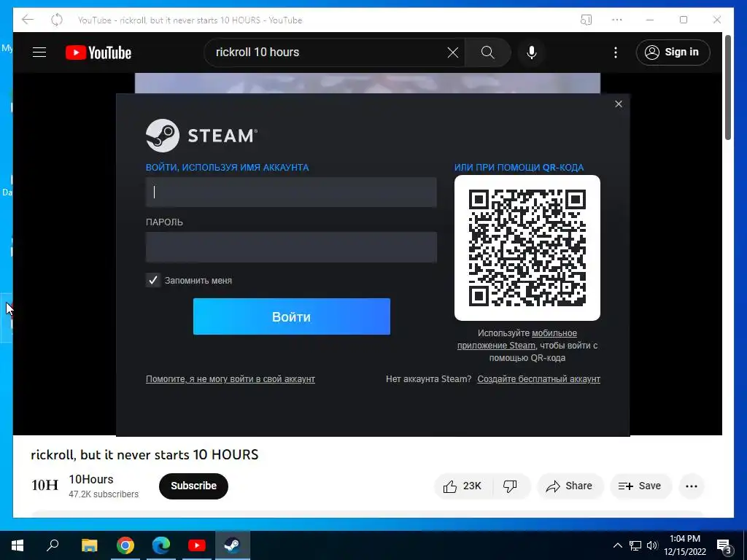Click the video title rickroll, but it never starts
Screen dimensions: 747x560
[x=144, y=455]
